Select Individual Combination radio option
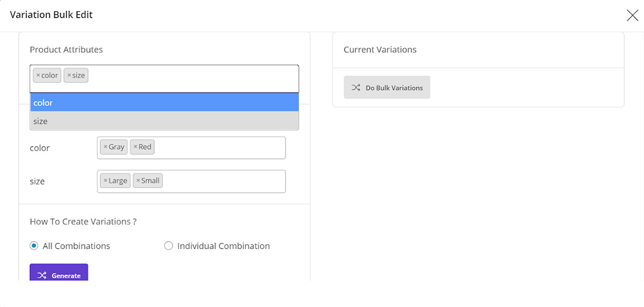 pos(169,246)
